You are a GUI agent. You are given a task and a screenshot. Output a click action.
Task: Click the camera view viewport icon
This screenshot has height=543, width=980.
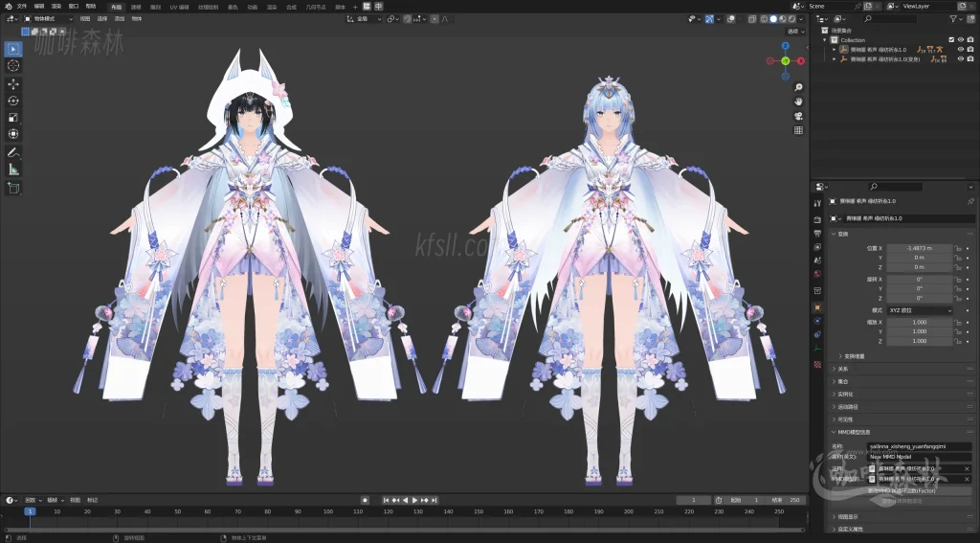coord(798,117)
